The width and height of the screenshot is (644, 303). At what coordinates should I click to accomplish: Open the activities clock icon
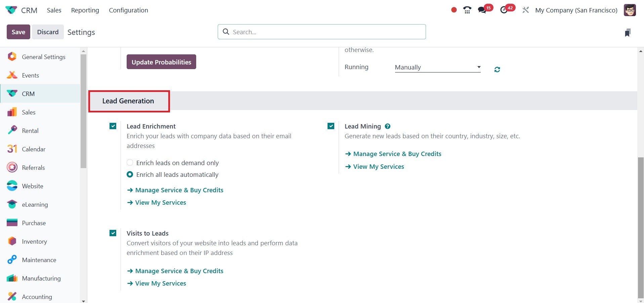[504, 10]
